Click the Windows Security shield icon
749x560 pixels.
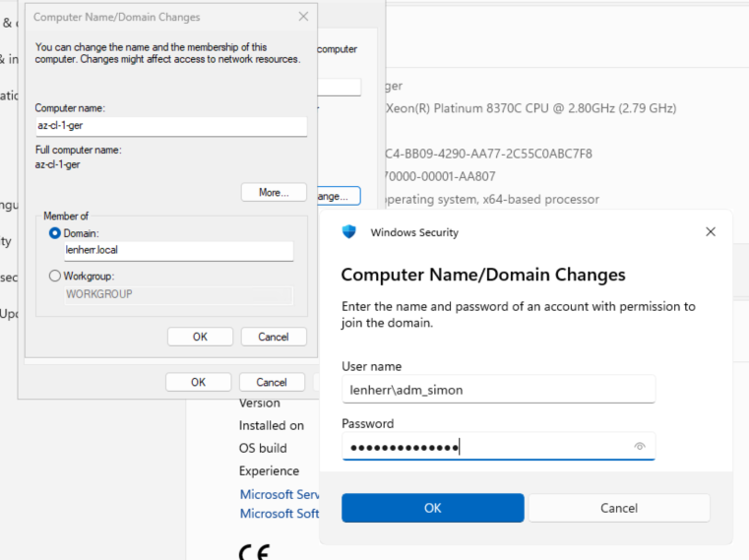point(348,232)
